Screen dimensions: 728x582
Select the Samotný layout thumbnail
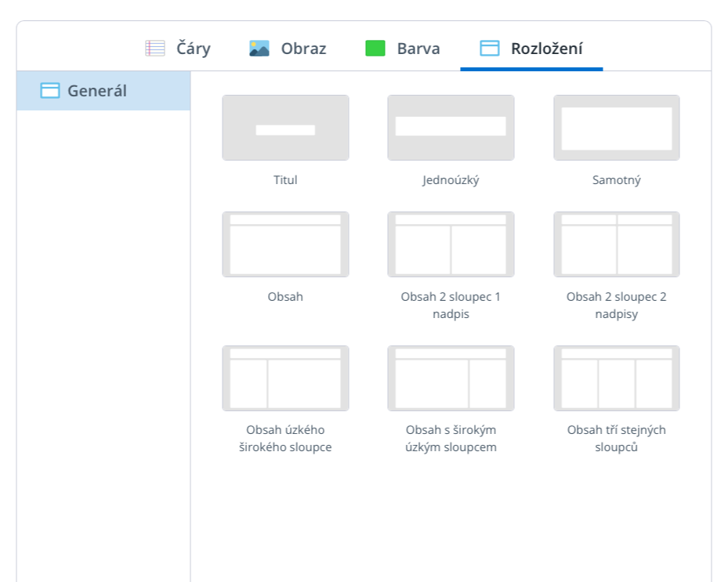tap(616, 128)
